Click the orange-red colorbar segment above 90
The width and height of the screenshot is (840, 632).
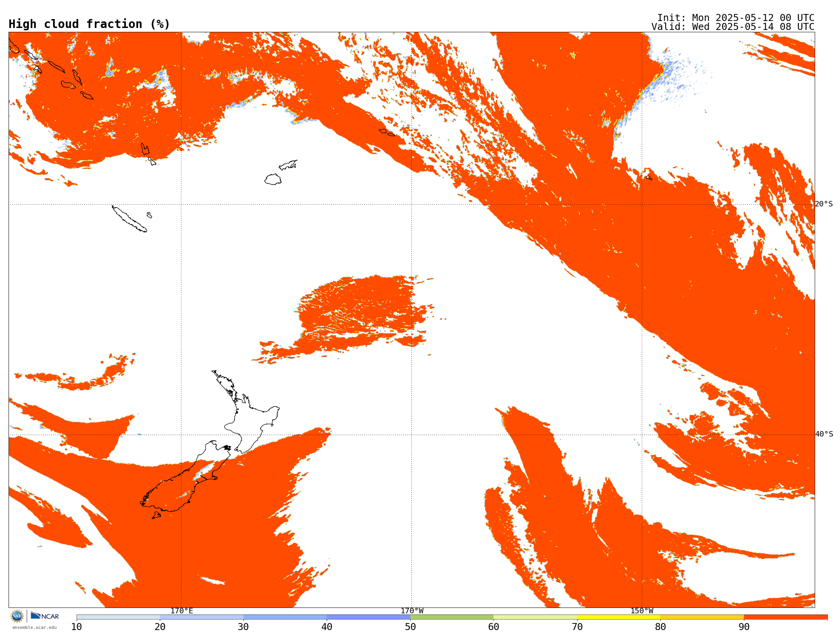pos(786,617)
